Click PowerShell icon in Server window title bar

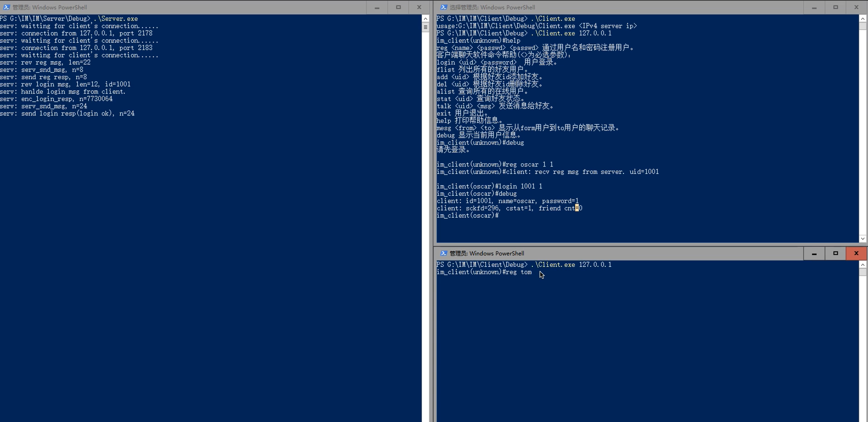click(x=6, y=7)
